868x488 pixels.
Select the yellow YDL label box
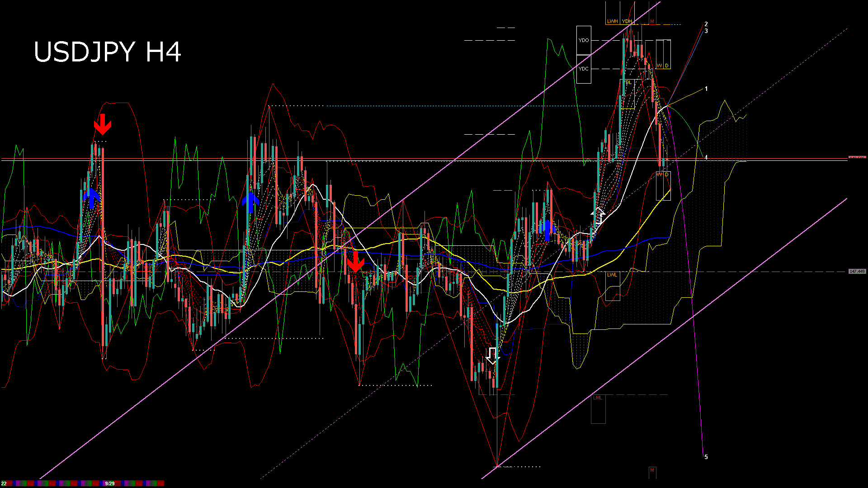tap(628, 83)
